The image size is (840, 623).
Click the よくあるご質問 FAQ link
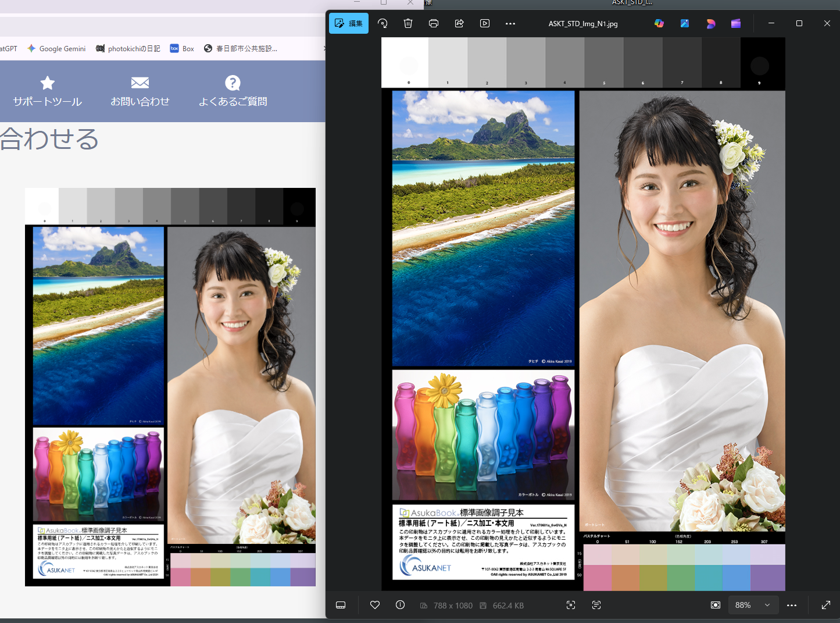point(233,92)
